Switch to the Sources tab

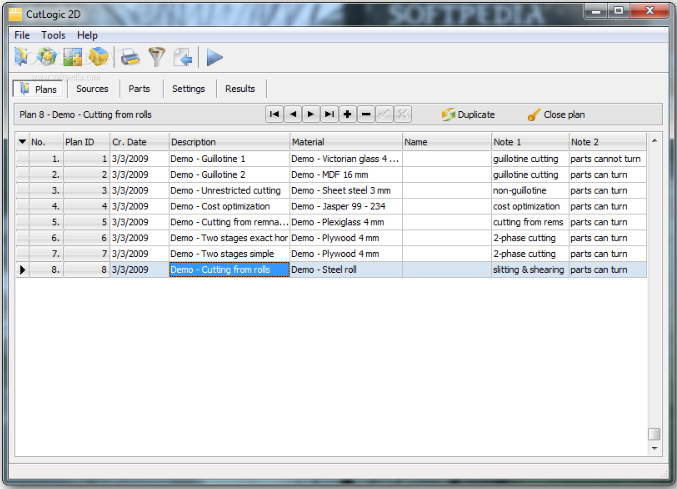click(92, 89)
